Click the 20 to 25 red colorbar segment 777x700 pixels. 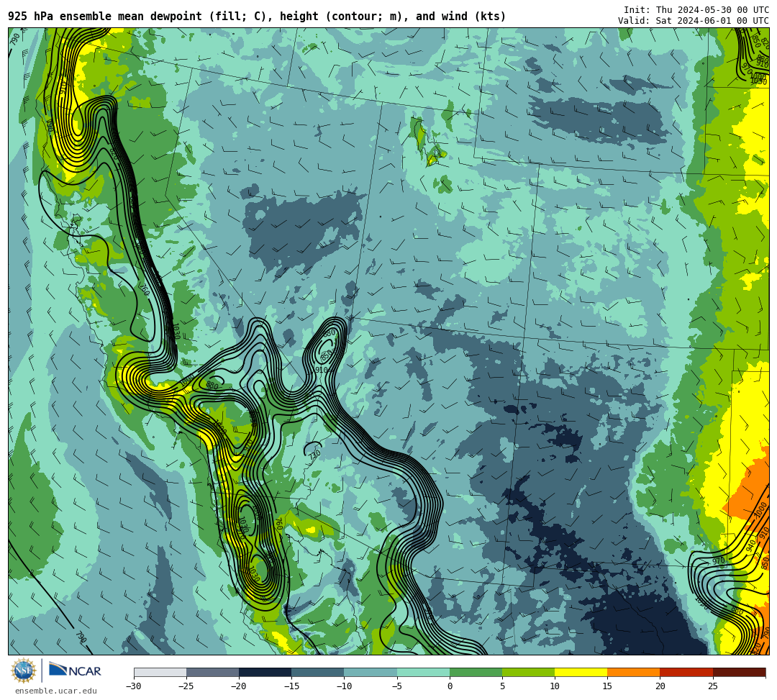tap(686, 672)
